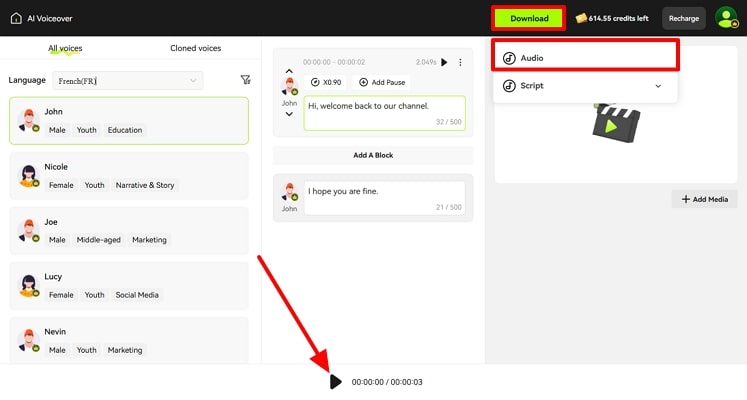This screenshot has height=400, width=747.
Task: Select the Nevin voice card
Action: (x=129, y=340)
